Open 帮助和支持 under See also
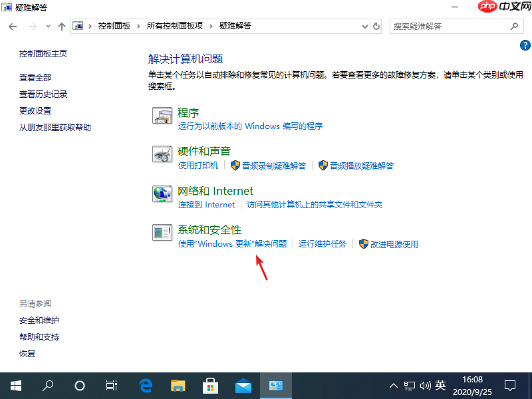 pos(39,337)
